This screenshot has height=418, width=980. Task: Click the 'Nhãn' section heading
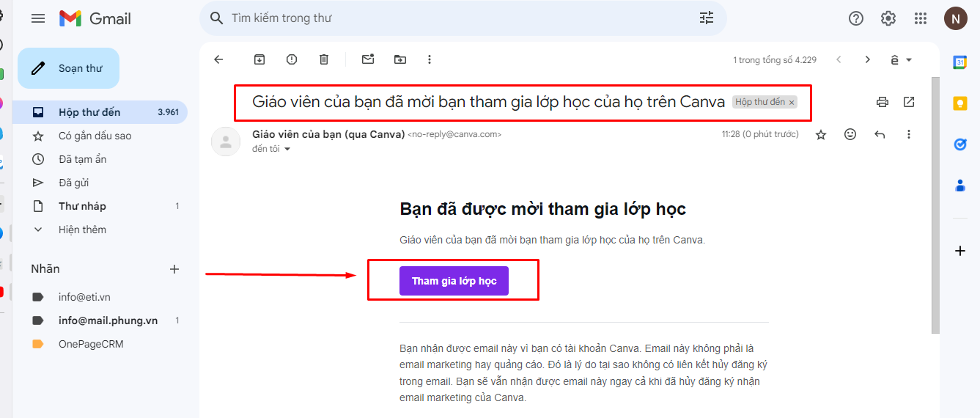(x=45, y=269)
